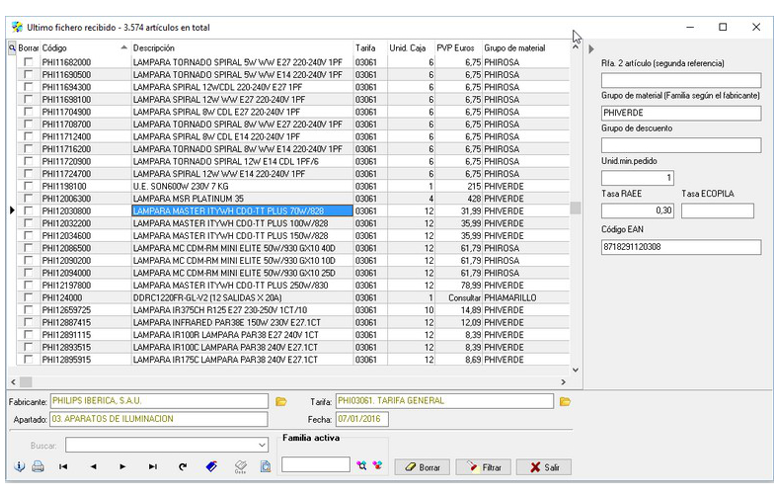The image size is (780, 500).
Task: Click horizontal scrollbar right arrow
Action: point(563,382)
